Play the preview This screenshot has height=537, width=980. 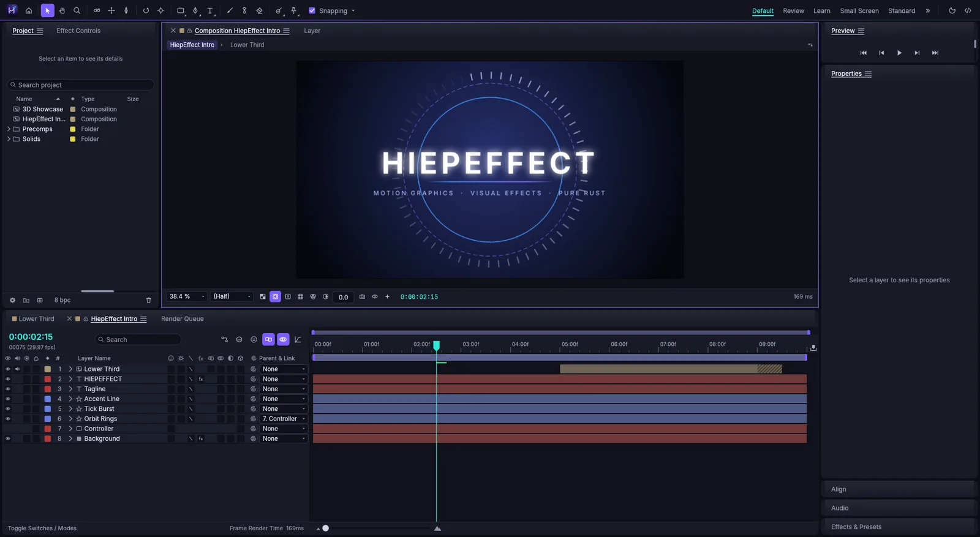point(899,53)
